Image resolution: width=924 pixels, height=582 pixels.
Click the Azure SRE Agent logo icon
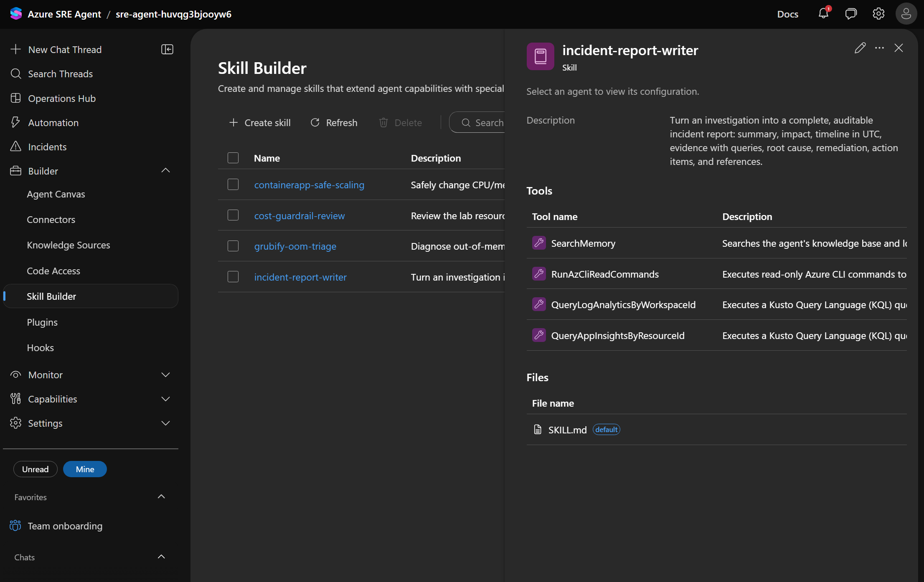16,14
